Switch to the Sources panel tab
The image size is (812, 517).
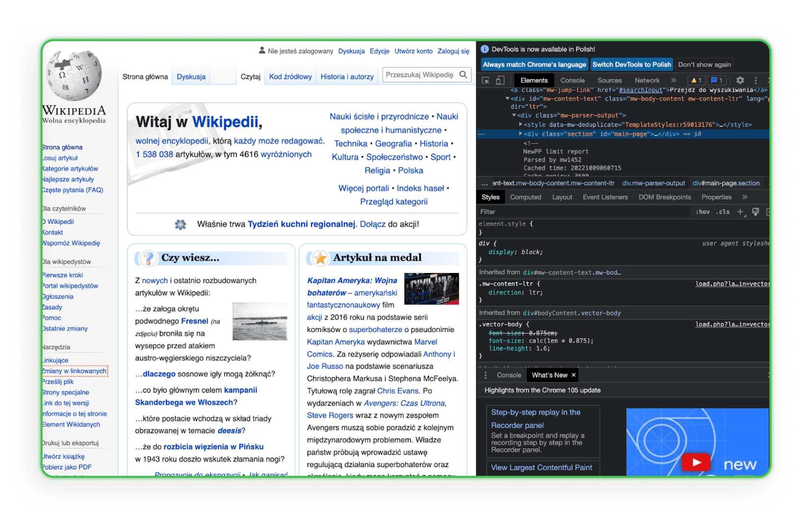point(609,80)
